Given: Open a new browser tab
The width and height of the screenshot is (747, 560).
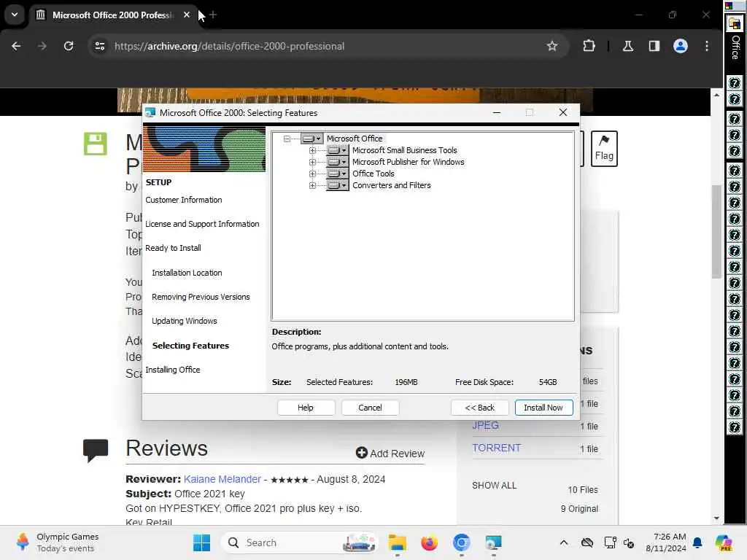Looking at the screenshot, I should (x=213, y=15).
